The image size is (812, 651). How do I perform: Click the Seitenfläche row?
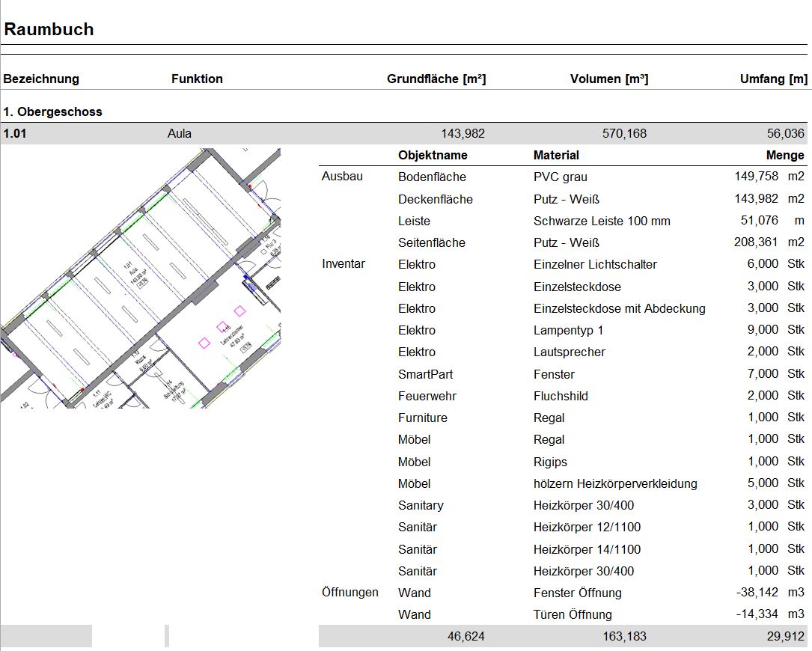tap(563, 242)
